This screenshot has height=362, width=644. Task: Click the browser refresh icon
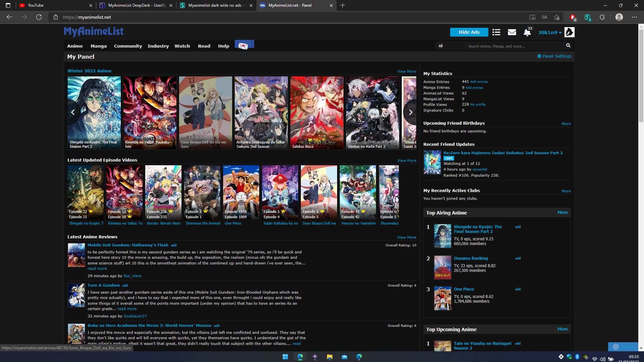(x=39, y=17)
